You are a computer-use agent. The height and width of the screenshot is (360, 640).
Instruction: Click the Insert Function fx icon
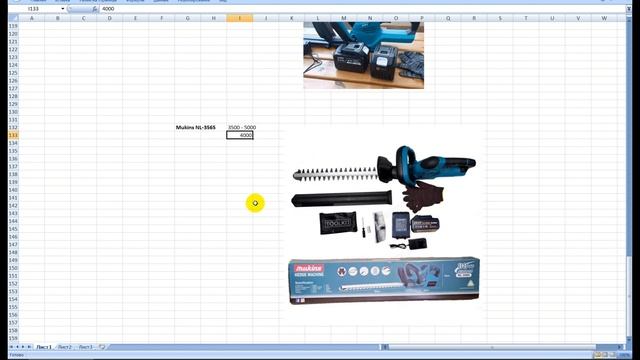coord(95,9)
